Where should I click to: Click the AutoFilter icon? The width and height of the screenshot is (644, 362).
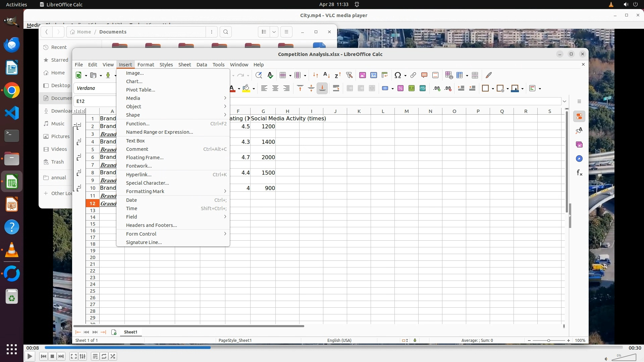(349, 75)
